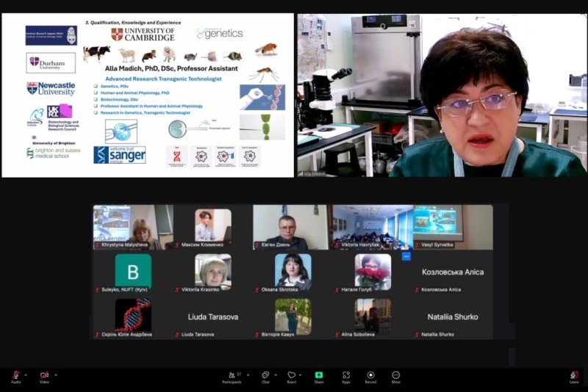
Task: Start camera with the Video button
Action: tap(44, 377)
